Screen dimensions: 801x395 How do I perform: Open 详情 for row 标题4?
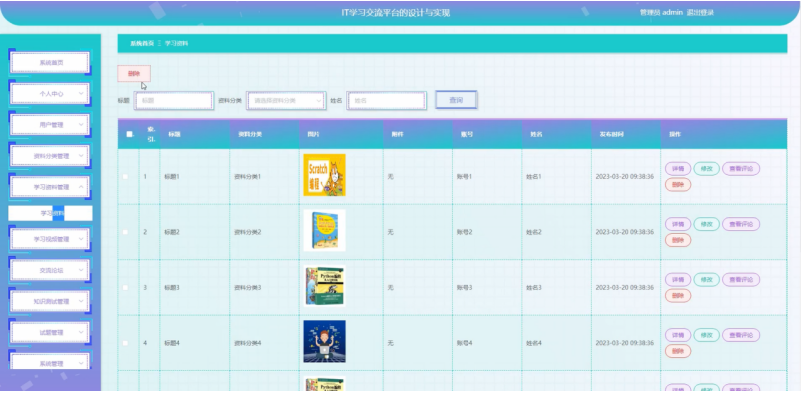click(x=678, y=335)
